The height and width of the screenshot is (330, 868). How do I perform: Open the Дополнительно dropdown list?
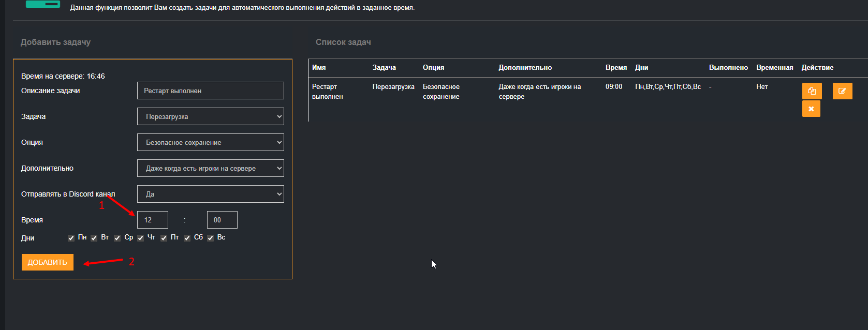tap(210, 168)
